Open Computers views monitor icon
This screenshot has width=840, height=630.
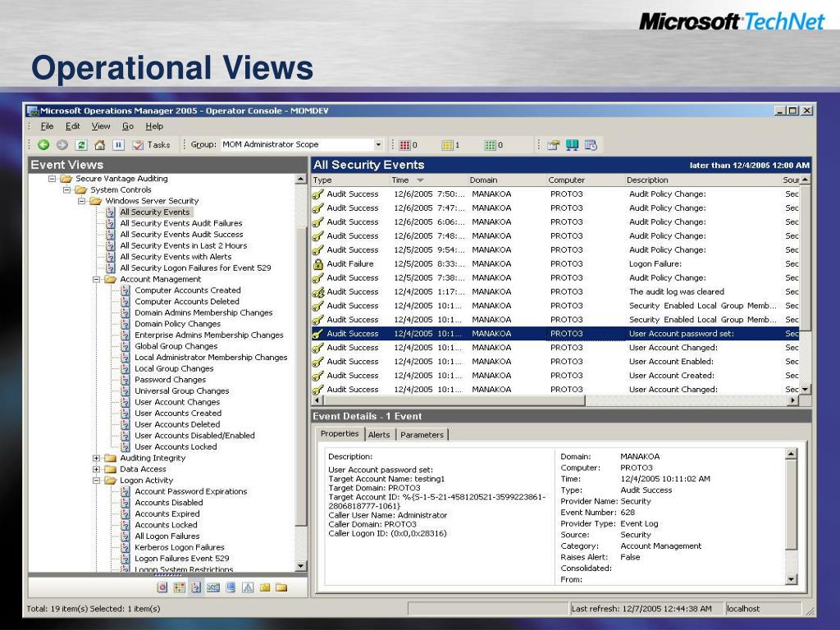[x=231, y=587]
